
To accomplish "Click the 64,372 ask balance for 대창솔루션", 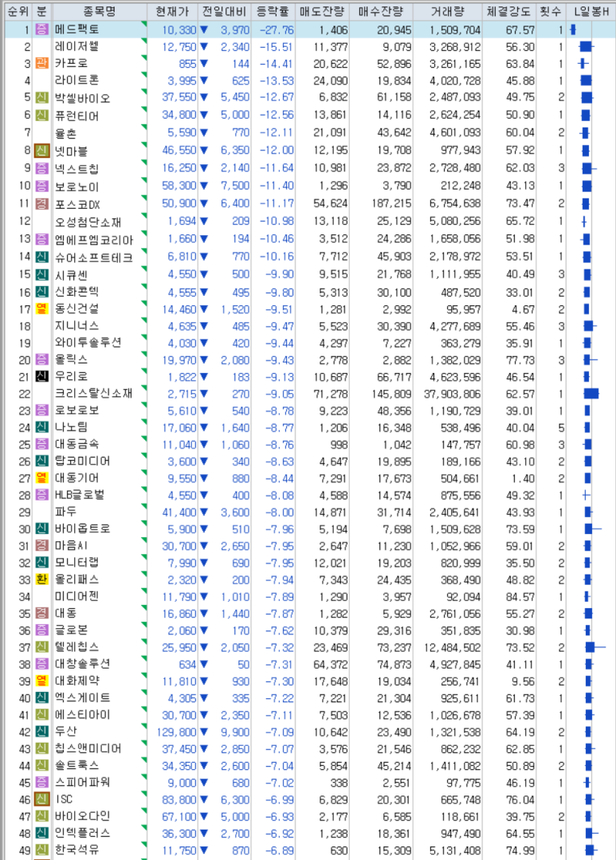I will pos(331,665).
